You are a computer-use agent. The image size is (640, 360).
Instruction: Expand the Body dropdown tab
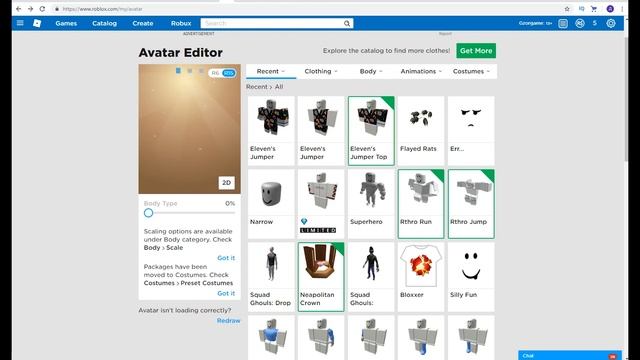tap(371, 71)
